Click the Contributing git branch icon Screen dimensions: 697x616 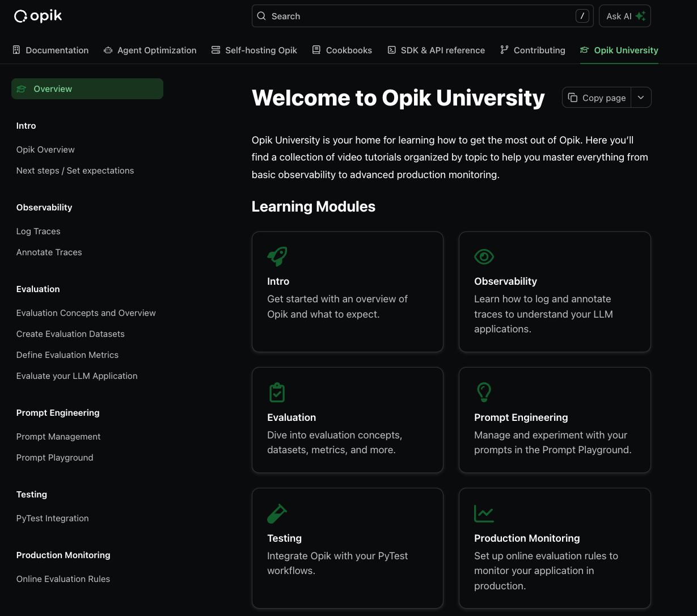504,50
